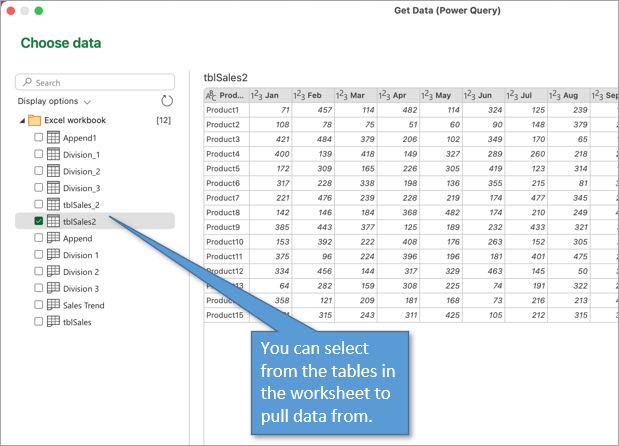Viewport: 619px width, 446px height.
Task: Click the Excel workbook folder icon
Action: (x=35, y=120)
